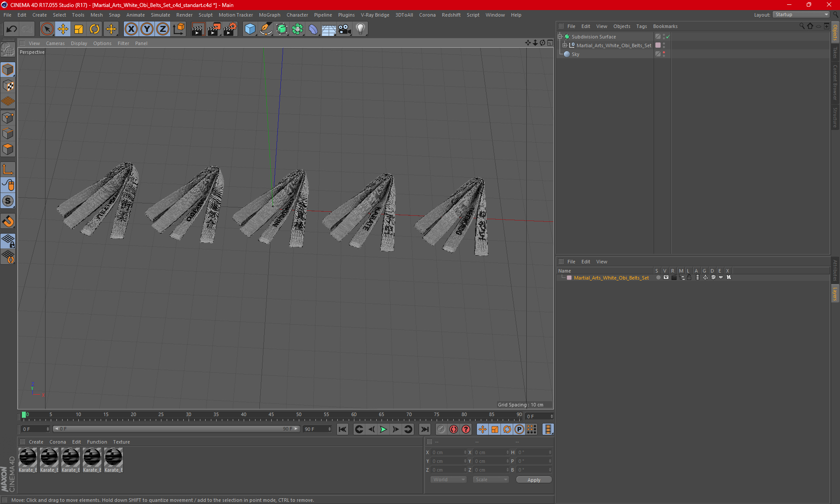840x504 pixels.
Task: Select the Sky object
Action: [x=575, y=54]
